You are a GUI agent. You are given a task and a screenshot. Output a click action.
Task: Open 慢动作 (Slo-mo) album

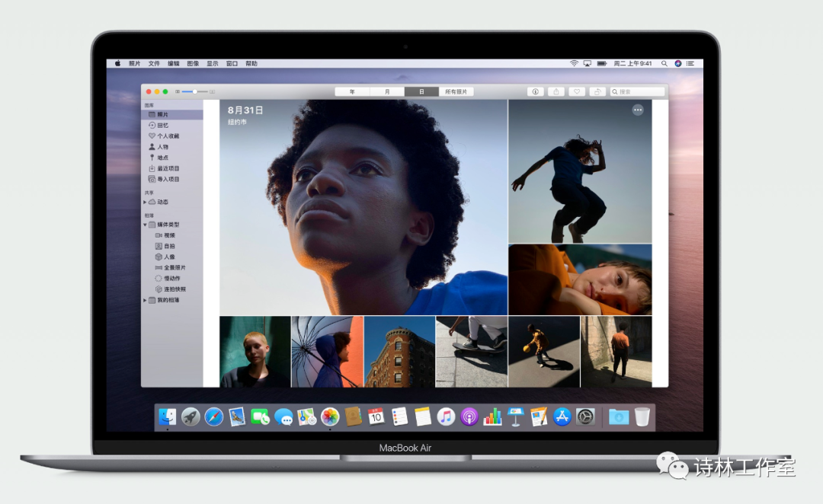[x=168, y=279]
